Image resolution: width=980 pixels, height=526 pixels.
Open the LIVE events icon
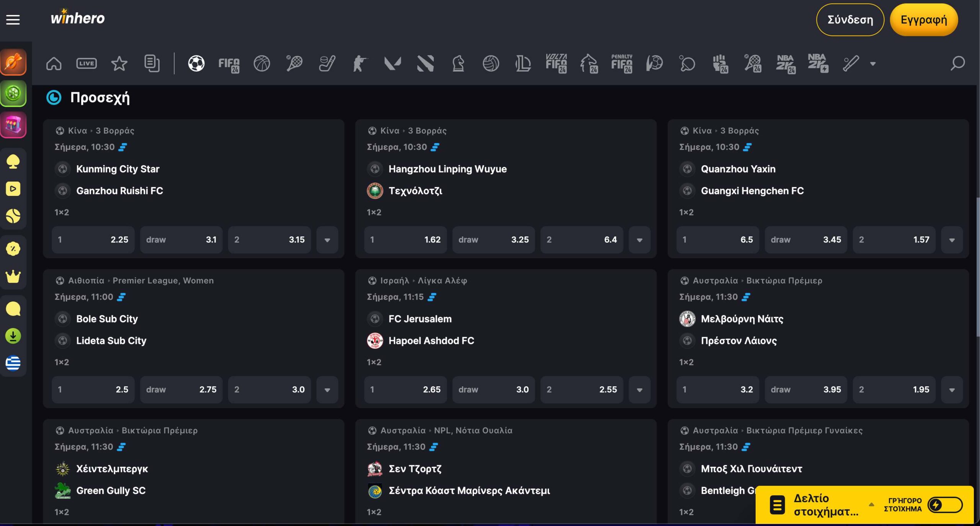87,64
